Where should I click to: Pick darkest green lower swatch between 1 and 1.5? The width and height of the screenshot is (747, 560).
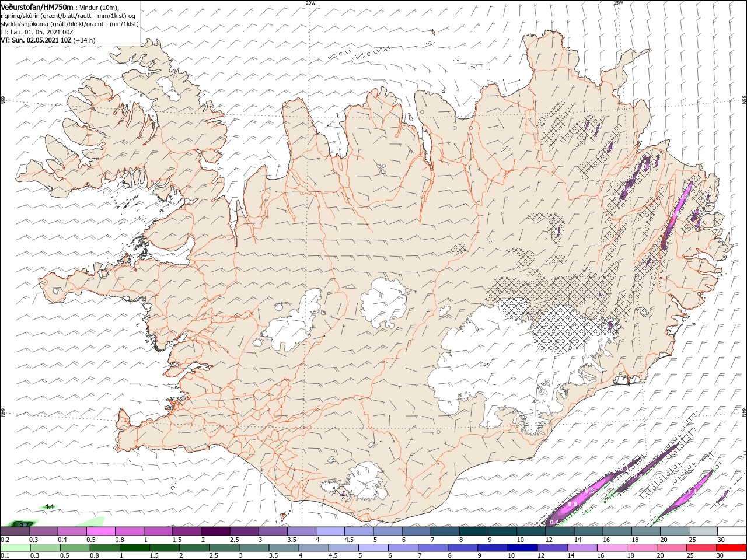pos(134,548)
